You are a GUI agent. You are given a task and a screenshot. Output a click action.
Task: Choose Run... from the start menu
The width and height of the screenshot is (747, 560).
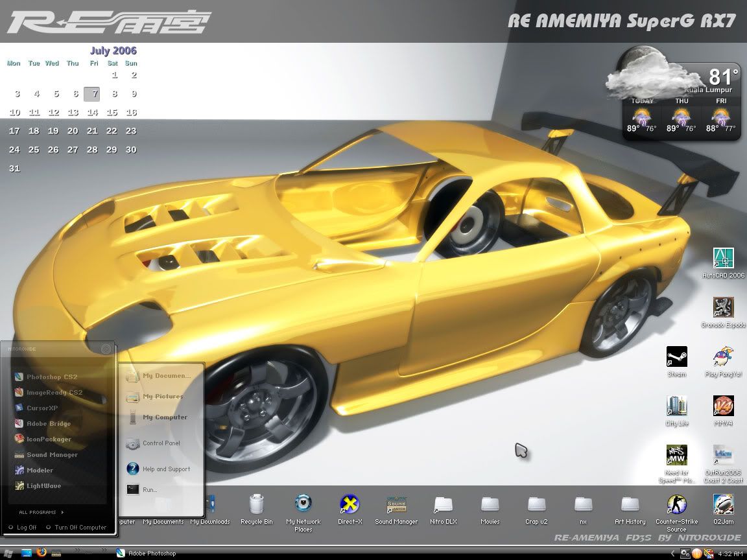[x=149, y=490]
